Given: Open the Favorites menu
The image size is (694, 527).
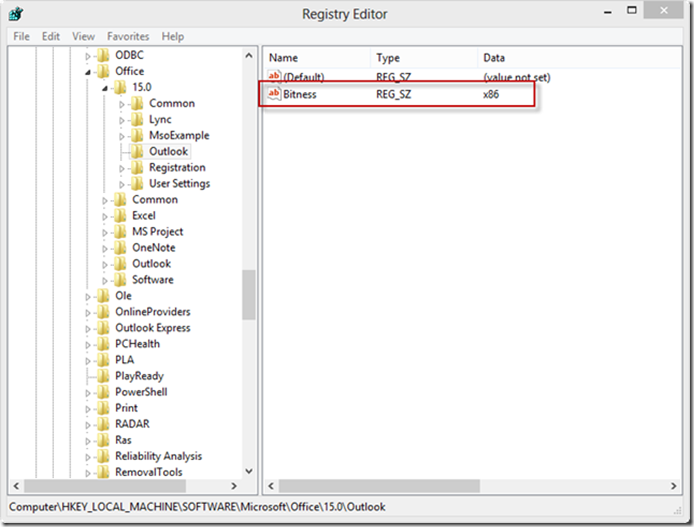Looking at the screenshot, I should click(x=128, y=36).
